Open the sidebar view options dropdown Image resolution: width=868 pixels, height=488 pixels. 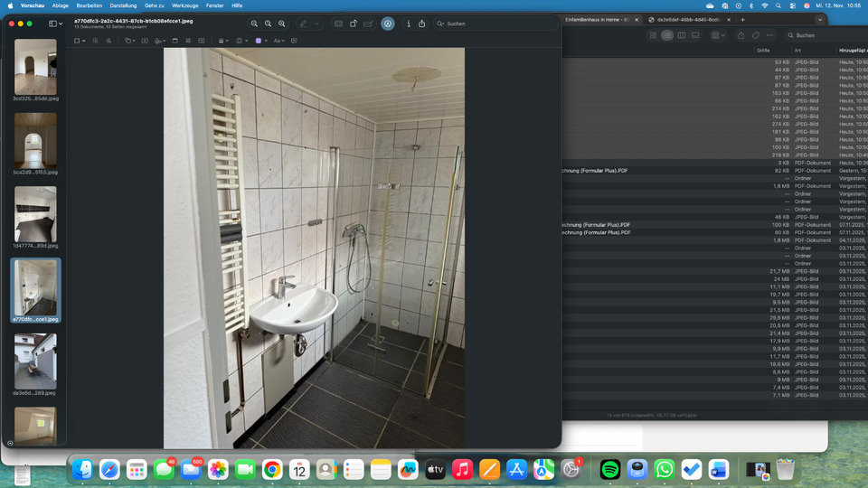[56, 23]
